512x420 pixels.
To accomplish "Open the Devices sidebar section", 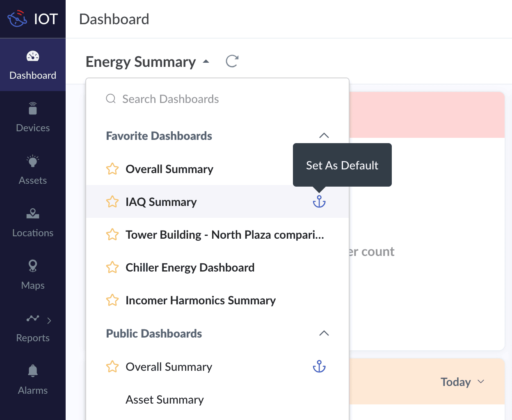I will [x=33, y=117].
